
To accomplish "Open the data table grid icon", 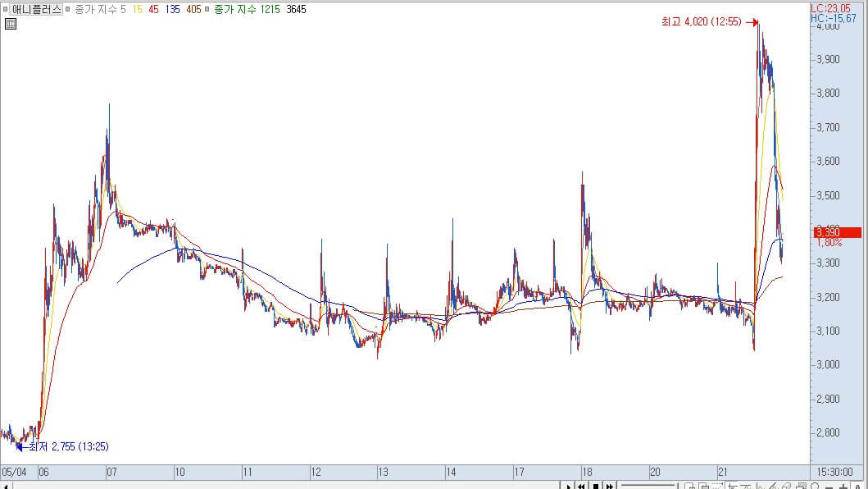I will pyautogui.click(x=10, y=24).
